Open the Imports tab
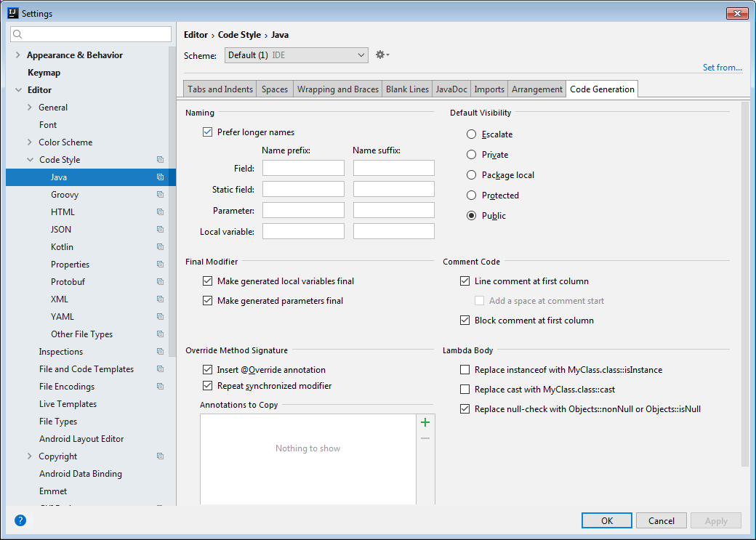Screen dimensions: 756x540 (489, 89)
